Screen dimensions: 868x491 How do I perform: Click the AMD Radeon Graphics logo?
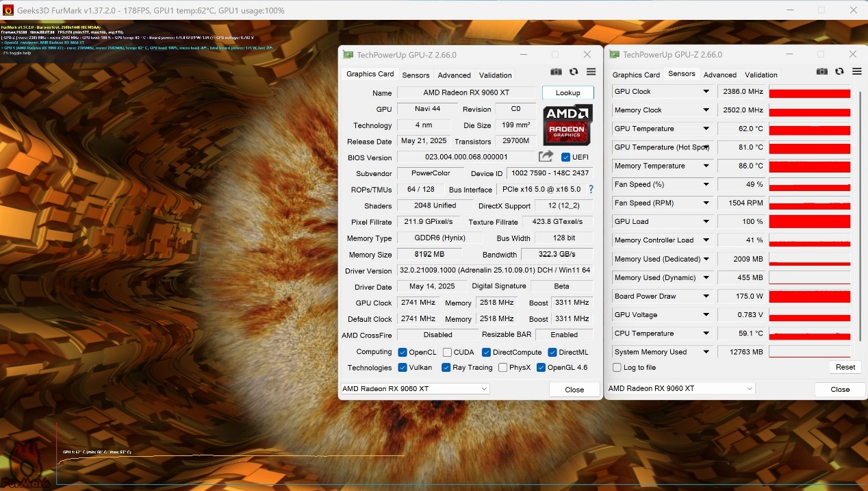pyautogui.click(x=567, y=125)
